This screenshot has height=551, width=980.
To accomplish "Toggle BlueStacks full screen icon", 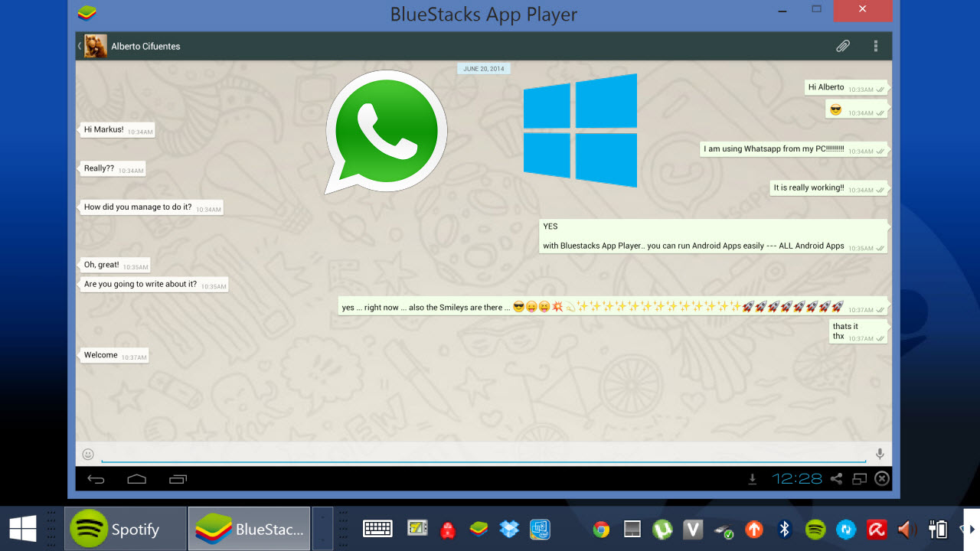I will click(x=860, y=479).
